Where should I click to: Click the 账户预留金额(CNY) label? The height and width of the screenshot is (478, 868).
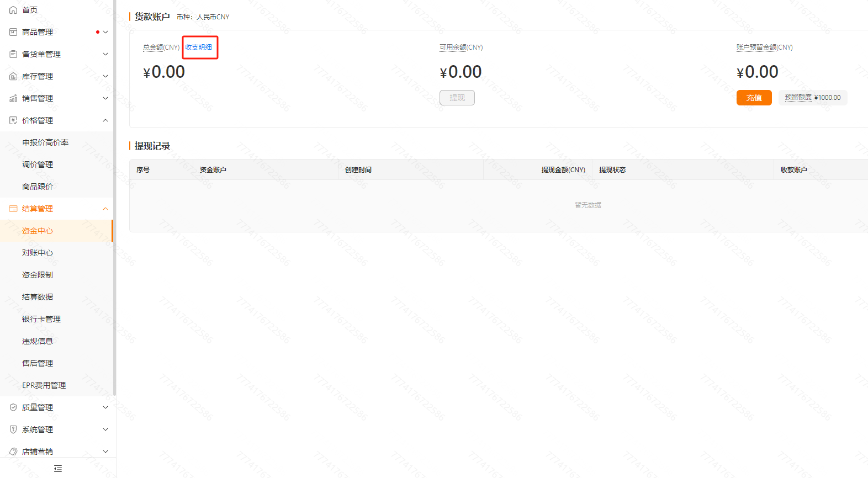coord(764,47)
